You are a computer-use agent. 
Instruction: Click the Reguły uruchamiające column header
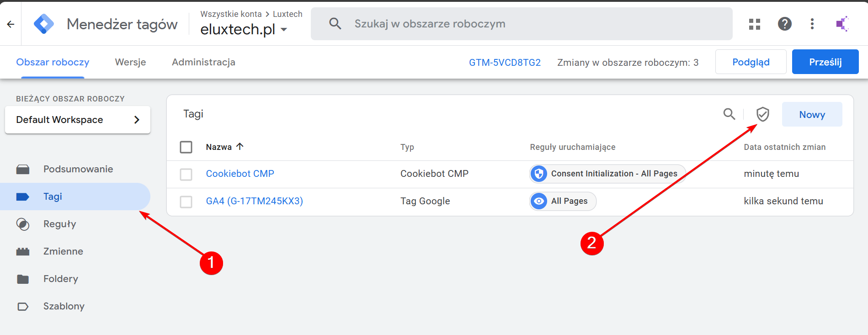pos(573,147)
